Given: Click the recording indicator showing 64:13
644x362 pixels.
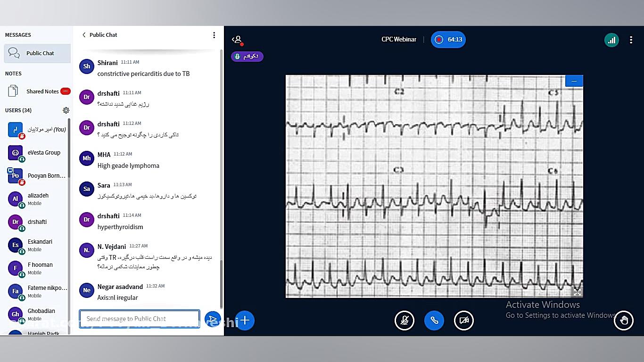Looking at the screenshot, I should point(448,40).
